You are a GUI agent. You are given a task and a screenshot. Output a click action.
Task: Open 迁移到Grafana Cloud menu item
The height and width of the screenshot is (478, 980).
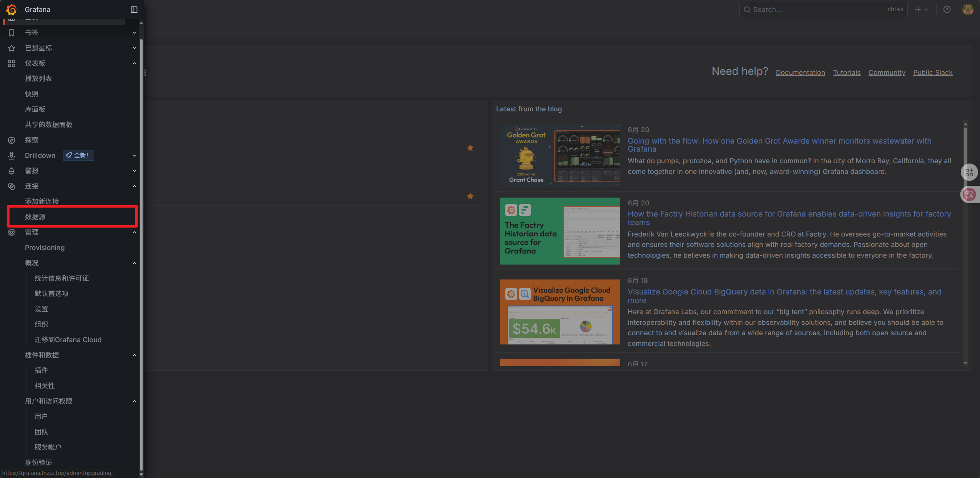tap(68, 340)
